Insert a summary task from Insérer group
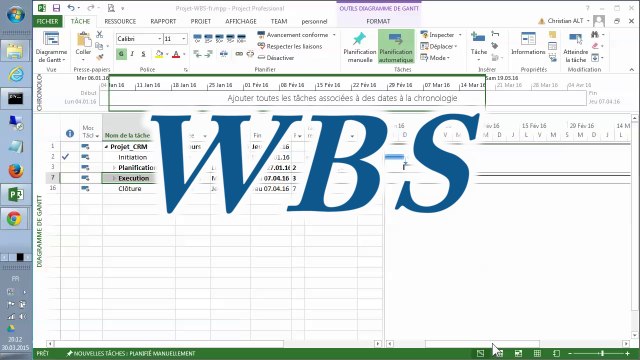This screenshot has height=360, width=640. pos(495,34)
